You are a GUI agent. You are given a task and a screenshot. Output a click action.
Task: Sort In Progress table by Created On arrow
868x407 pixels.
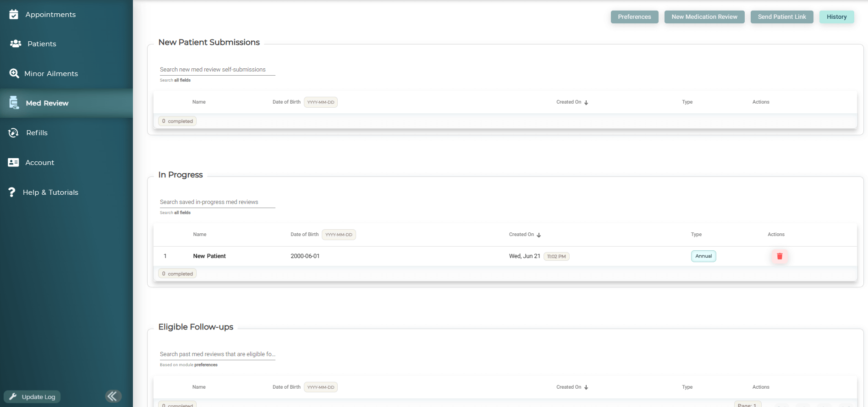pos(539,235)
